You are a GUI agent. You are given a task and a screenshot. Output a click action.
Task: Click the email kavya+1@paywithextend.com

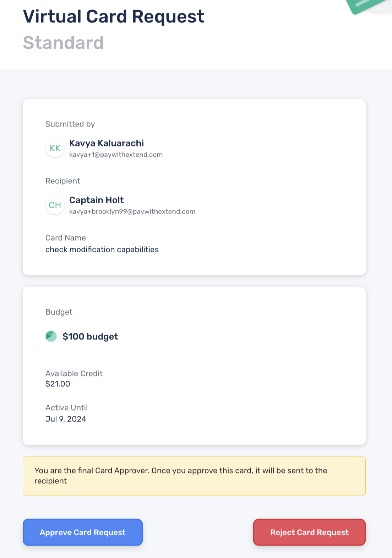click(116, 155)
